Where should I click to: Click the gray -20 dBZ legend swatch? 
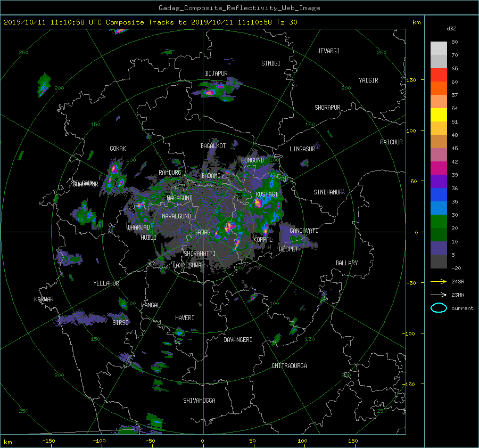tap(439, 262)
